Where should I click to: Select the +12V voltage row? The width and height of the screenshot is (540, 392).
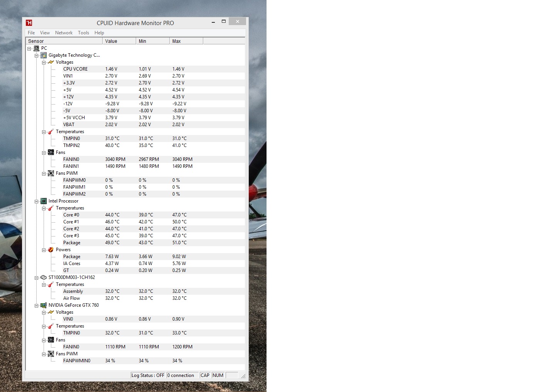tap(154, 97)
